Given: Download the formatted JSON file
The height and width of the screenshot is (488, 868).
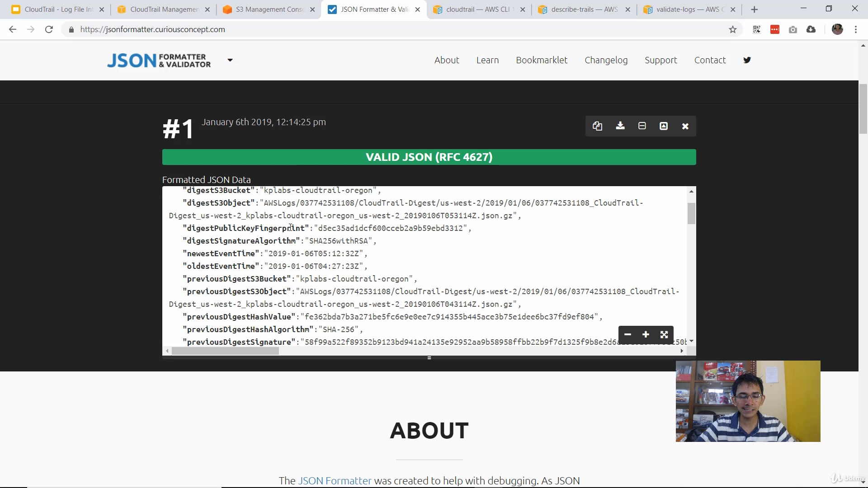Looking at the screenshot, I should click(x=620, y=126).
